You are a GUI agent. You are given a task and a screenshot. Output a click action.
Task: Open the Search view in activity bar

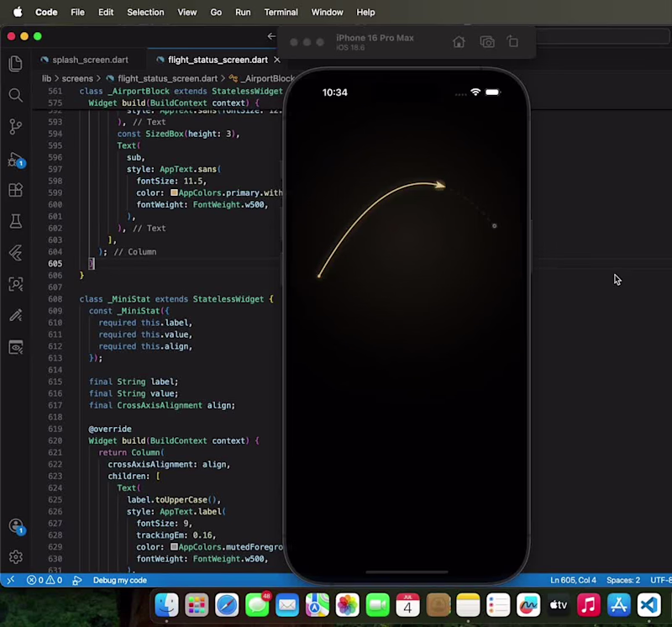click(16, 95)
